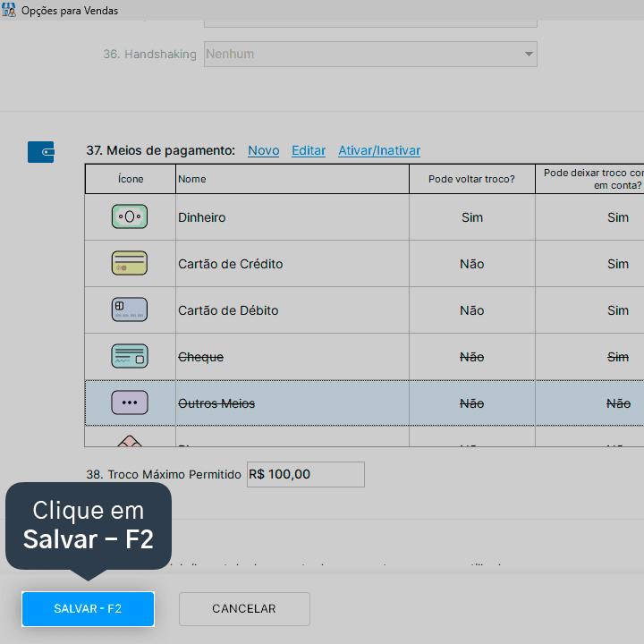Click the Dinheiro cash icon

point(130,216)
